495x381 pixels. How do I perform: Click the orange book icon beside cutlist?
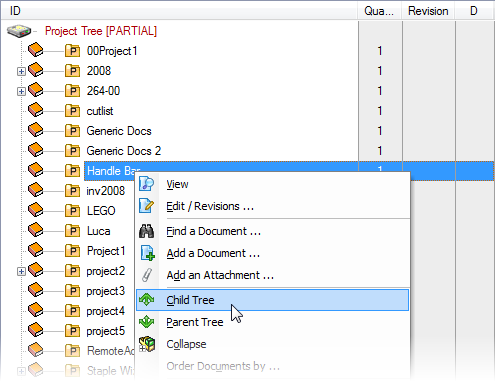pyautogui.click(x=35, y=110)
